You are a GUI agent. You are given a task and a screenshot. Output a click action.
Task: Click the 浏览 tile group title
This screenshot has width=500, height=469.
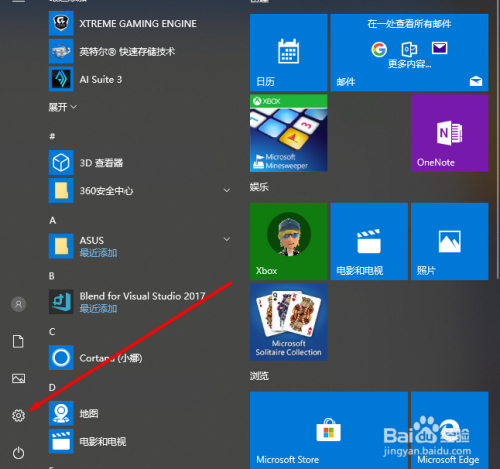point(259,376)
